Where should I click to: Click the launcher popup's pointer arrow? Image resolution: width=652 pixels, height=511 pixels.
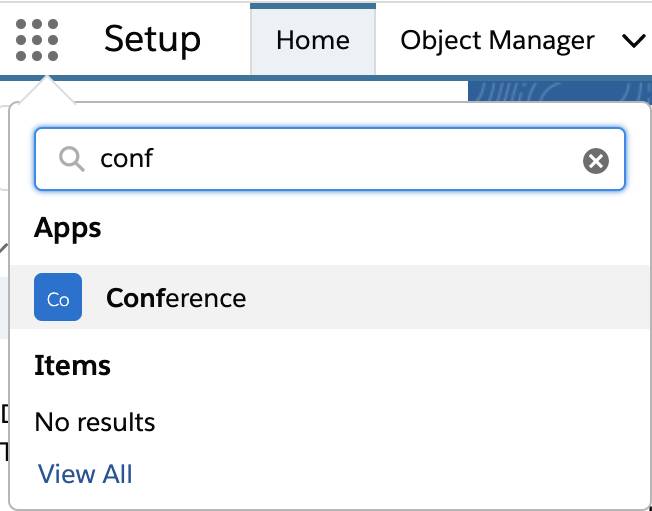[47, 89]
